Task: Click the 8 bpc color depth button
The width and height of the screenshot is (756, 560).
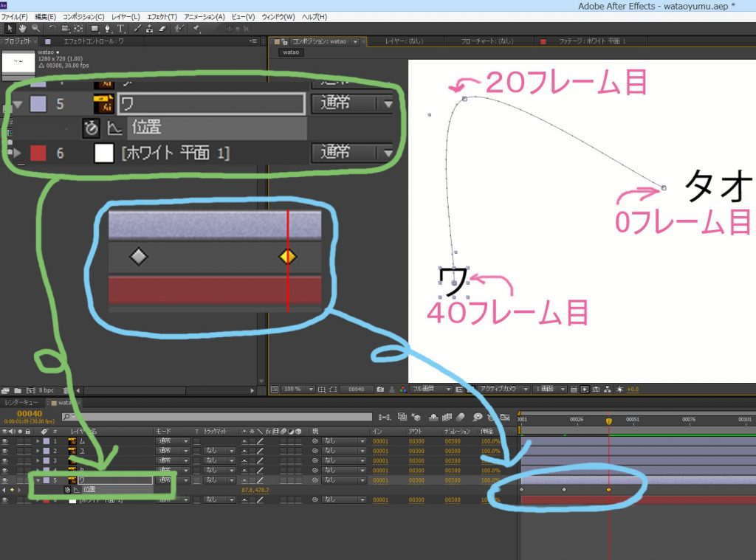Action: click(47, 390)
